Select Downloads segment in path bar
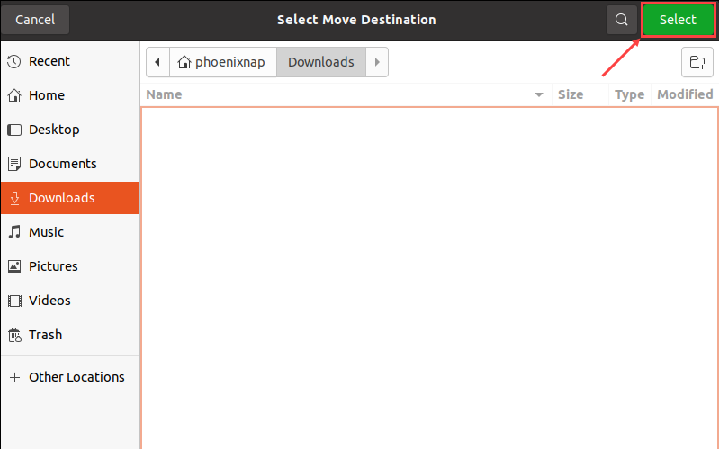Screen dimensions: 719x449 click(x=321, y=62)
